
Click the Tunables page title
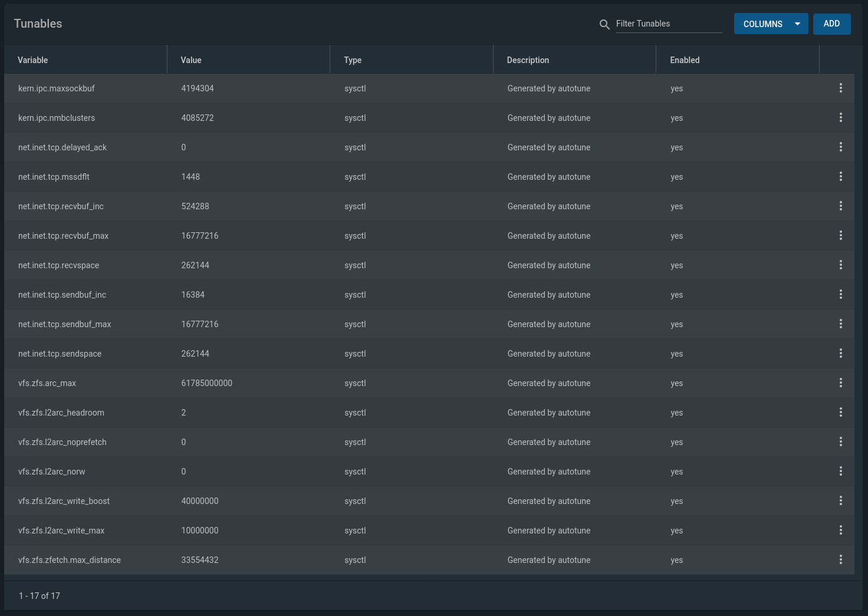[x=38, y=24]
